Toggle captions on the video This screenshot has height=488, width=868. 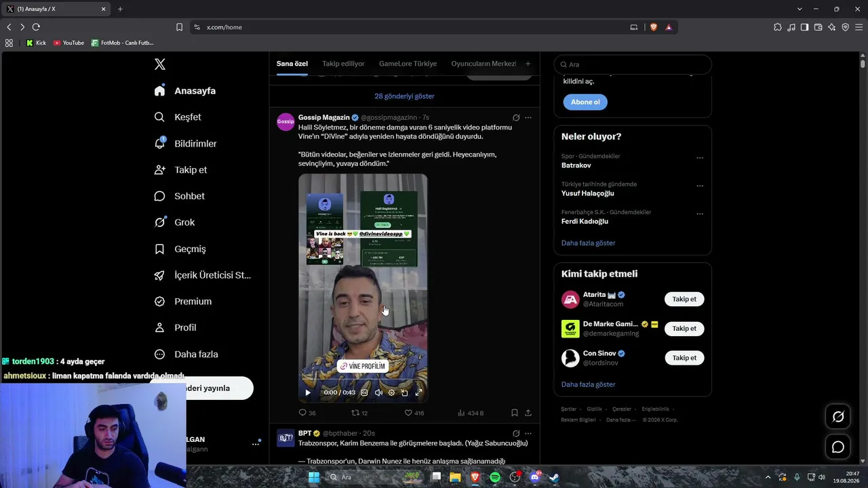tap(364, 392)
